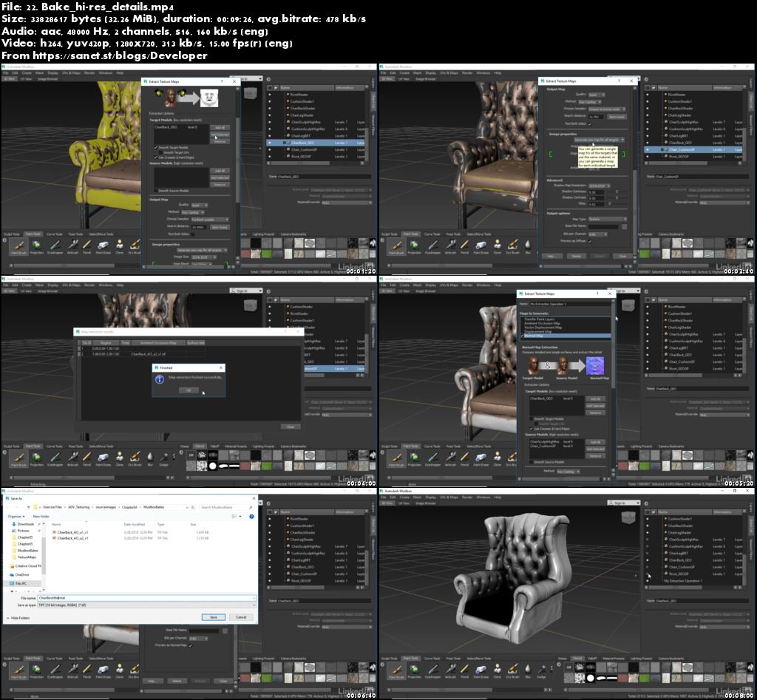Toggle Use Creases & Hard Edges in 00:01:20 frame
757x700 pixels.
point(155,157)
